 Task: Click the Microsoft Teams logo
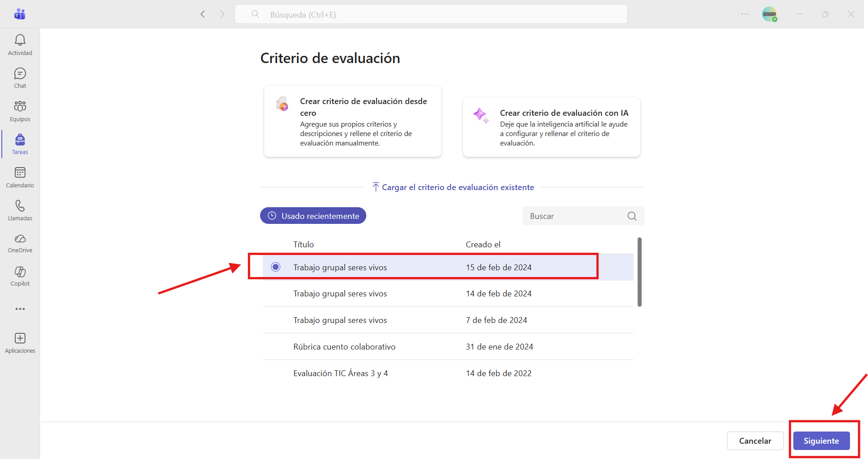(x=20, y=14)
